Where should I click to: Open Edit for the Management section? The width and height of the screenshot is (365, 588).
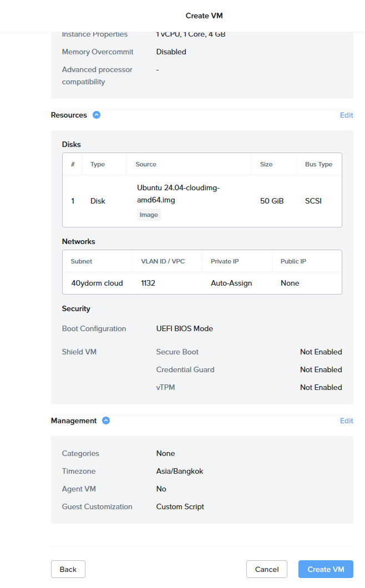coord(346,421)
